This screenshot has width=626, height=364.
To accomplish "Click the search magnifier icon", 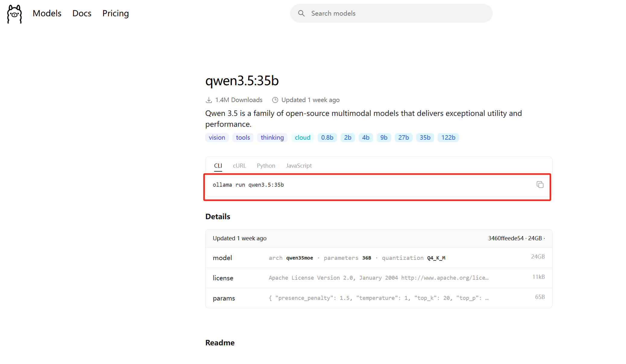I will (x=301, y=13).
